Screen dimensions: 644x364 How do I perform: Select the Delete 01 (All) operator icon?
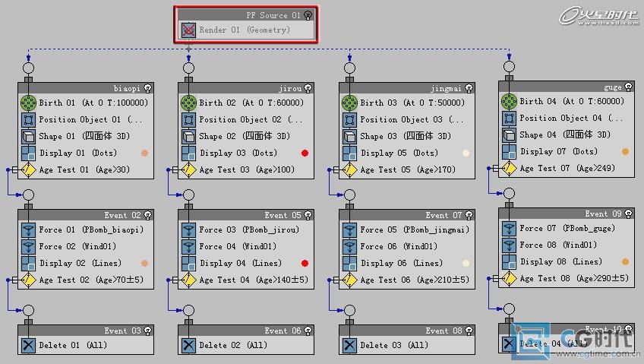pyautogui.click(x=28, y=345)
